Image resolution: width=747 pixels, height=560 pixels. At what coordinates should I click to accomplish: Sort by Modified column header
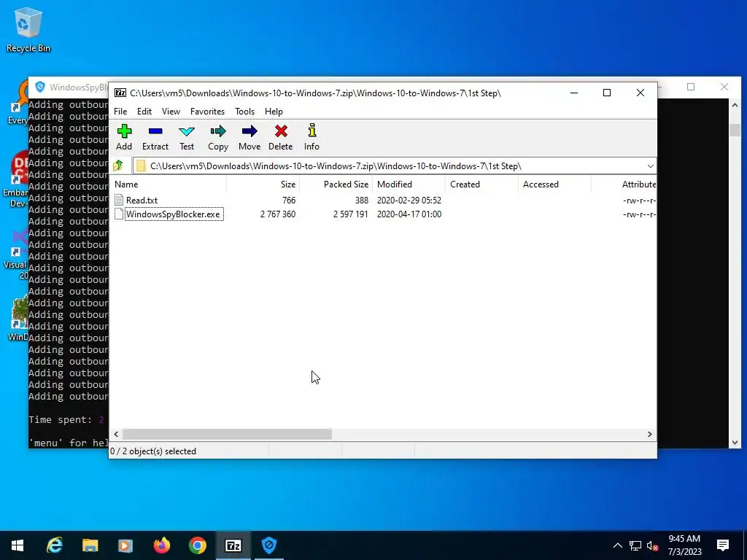[409, 184]
